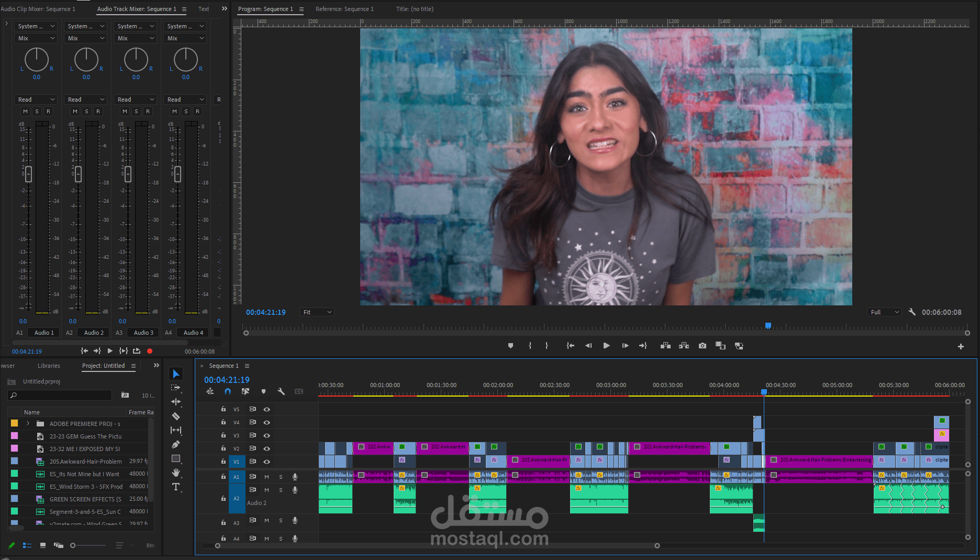Toggle Snap magnet in the timeline
Image resolution: width=980 pixels, height=560 pixels.
228,391
